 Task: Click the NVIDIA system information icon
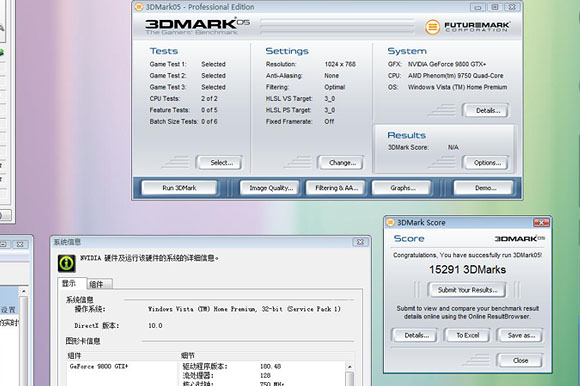tap(67, 263)
